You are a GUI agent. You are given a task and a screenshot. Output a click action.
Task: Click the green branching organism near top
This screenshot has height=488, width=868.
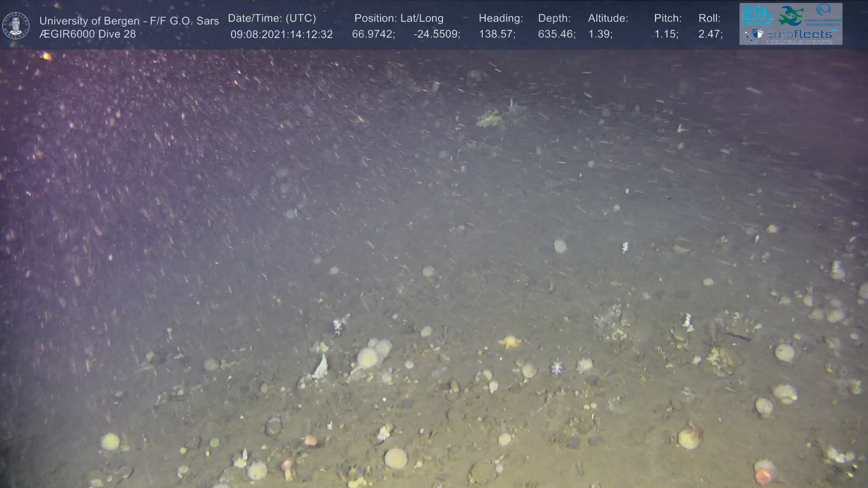pyautogui.click(x=488, y=119)
